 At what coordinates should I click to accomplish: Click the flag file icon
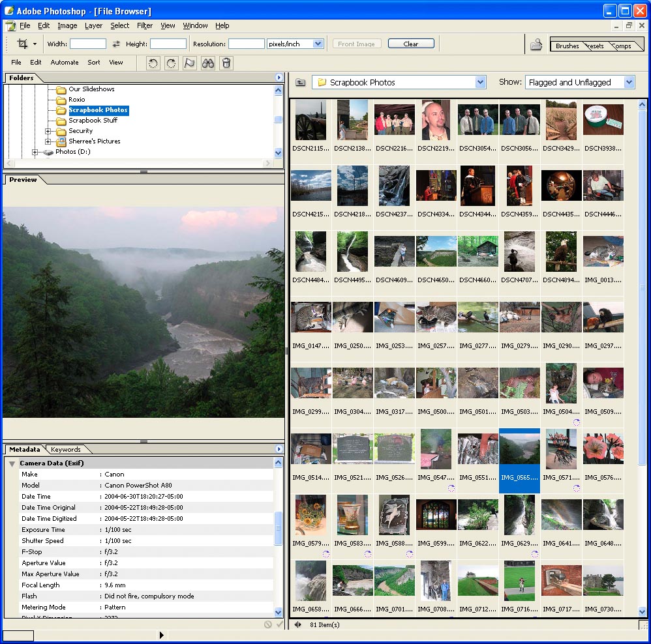tap(189, 63)
